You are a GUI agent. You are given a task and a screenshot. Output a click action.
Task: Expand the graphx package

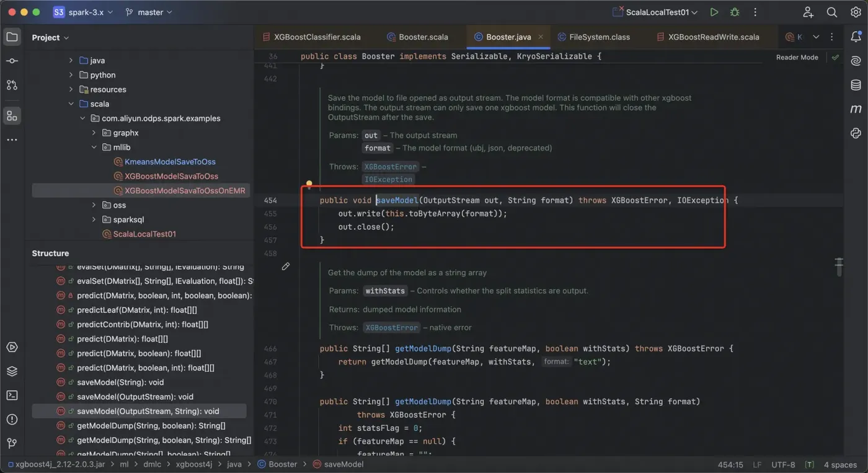click(94, 133)
